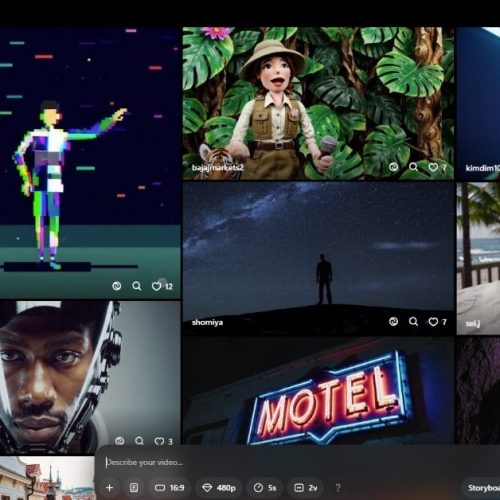Open the jungle explorer puppet video thumbnail

318,103
